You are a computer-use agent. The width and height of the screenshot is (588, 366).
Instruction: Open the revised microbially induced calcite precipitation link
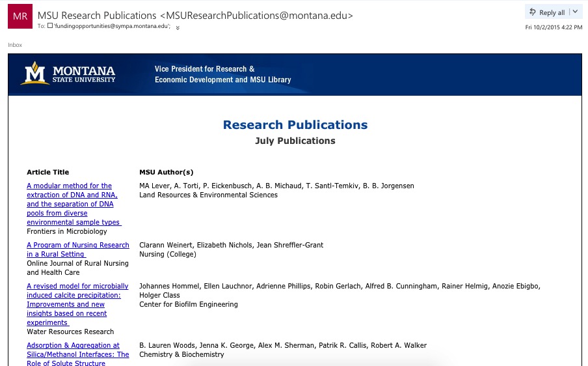click(x=77, y=304)
